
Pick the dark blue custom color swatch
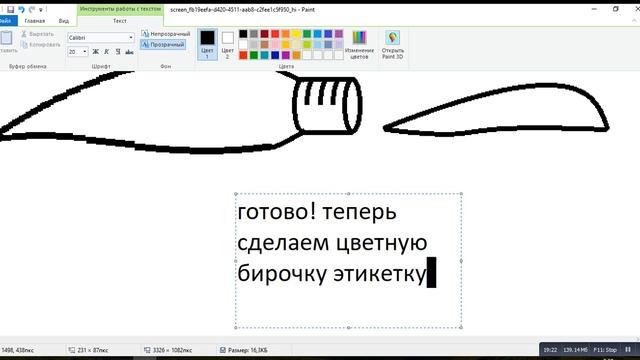pyautogui.click(x=275, y=55)
